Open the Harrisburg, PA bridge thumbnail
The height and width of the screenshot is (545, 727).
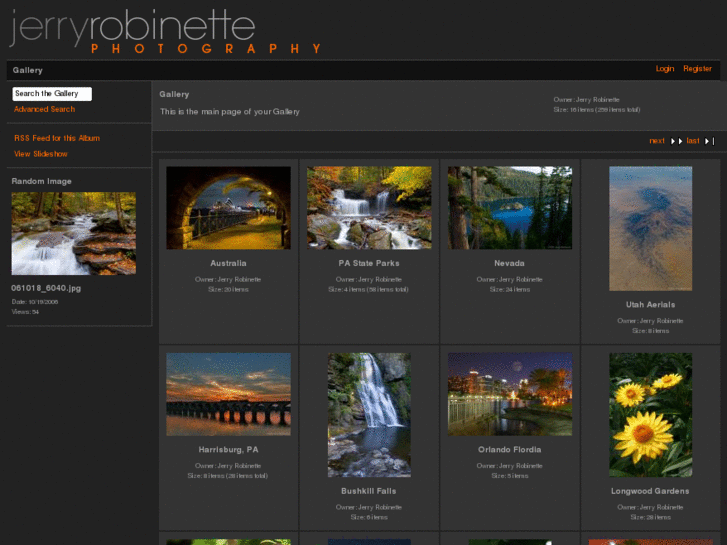[x=229, y=394]
